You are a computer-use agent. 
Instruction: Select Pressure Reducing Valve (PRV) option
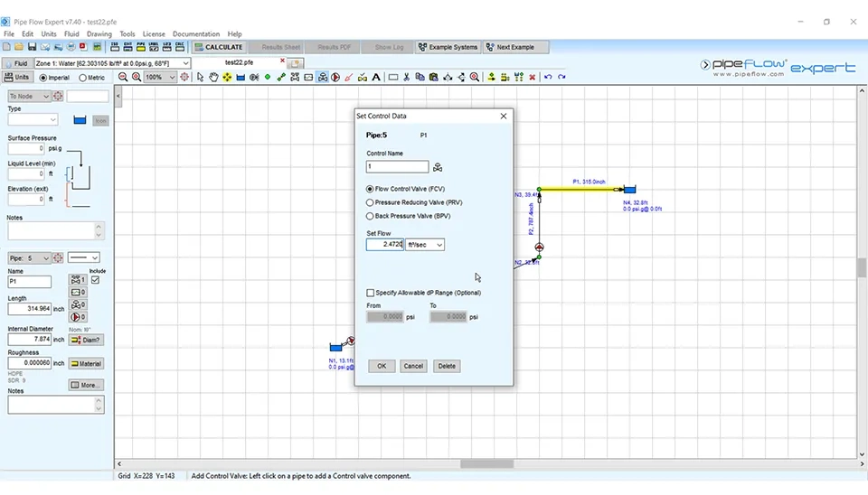370,202
